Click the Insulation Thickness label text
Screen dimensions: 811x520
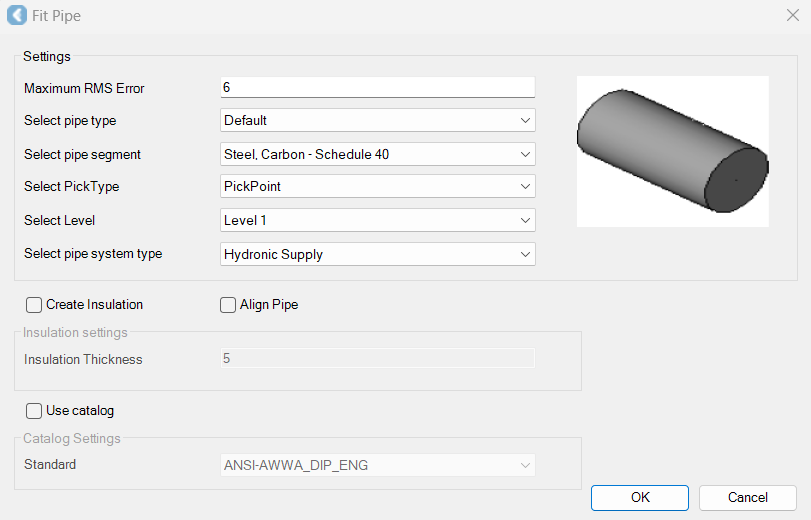(83, 360)
